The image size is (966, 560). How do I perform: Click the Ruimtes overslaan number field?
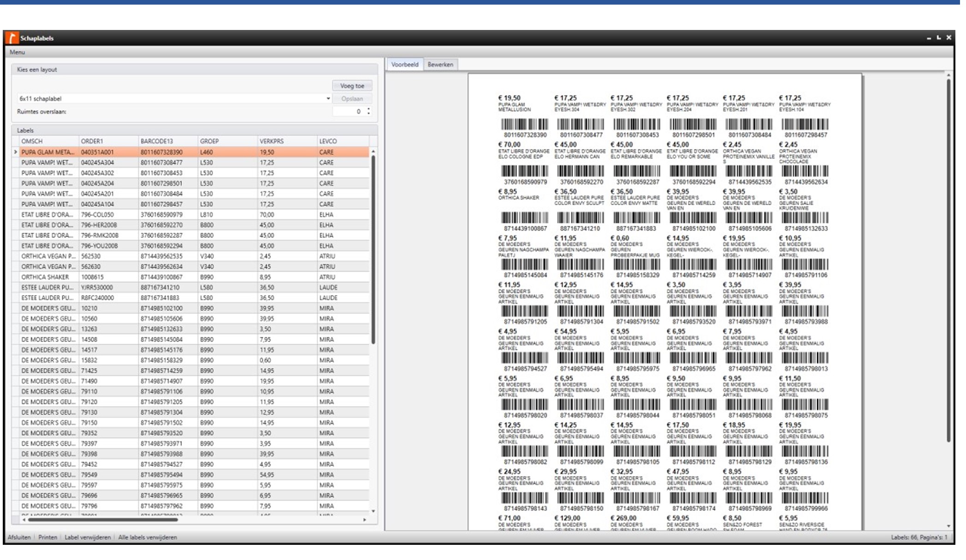(x=349, y=112)
